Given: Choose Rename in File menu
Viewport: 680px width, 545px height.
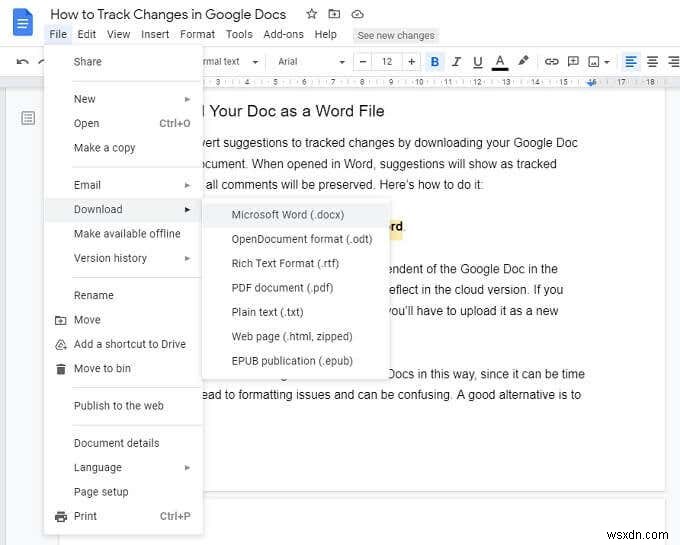Looking at the screenshot, I should click(x=123, y=295).
